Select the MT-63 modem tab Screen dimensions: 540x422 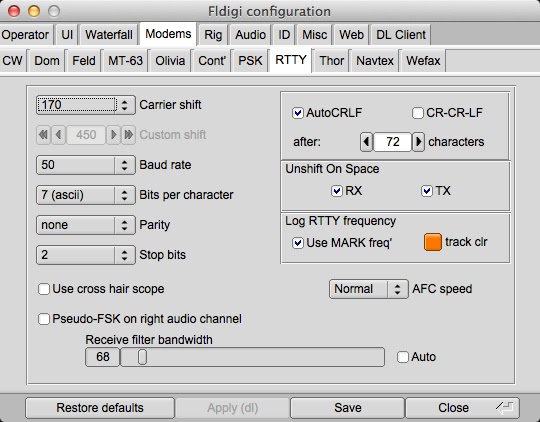pos(125,61)
